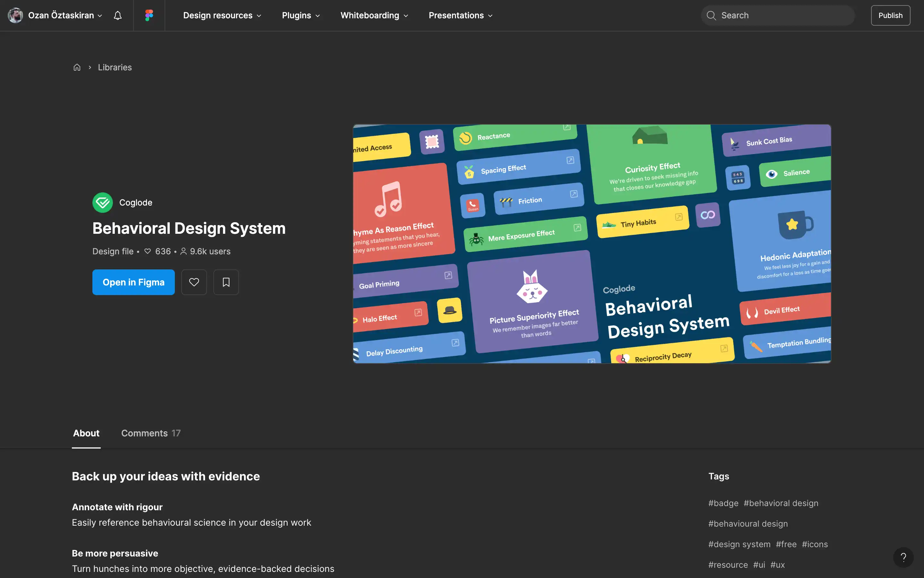Click the #icons tag
924x578 pixels.
pos(815,544)
